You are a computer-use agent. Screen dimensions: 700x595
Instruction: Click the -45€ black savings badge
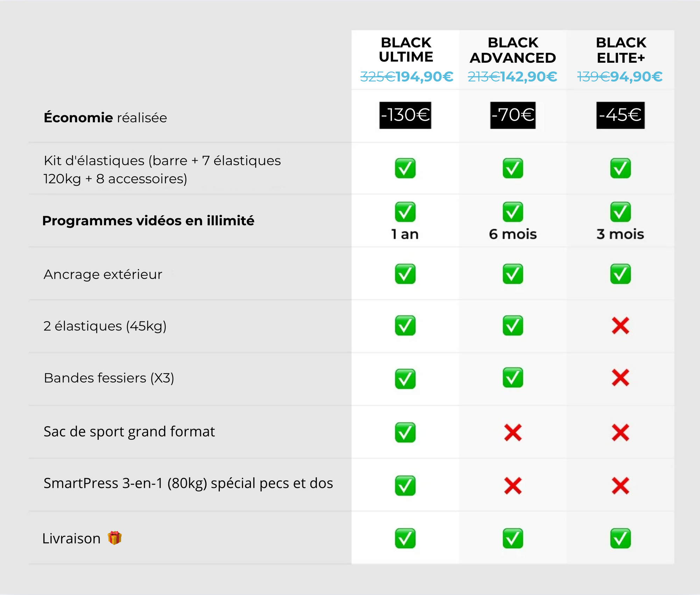click(620, 115)
